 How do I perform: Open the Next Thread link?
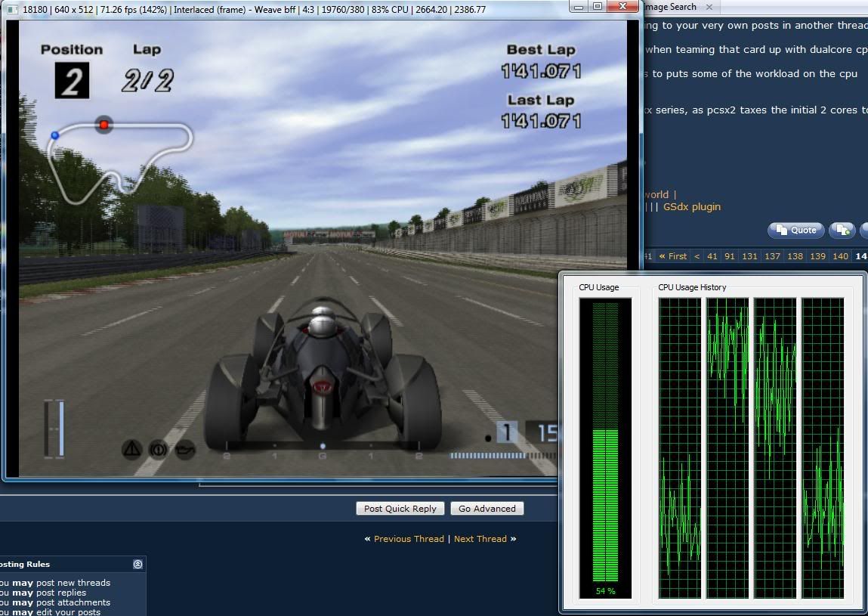(x=480, y=539)
